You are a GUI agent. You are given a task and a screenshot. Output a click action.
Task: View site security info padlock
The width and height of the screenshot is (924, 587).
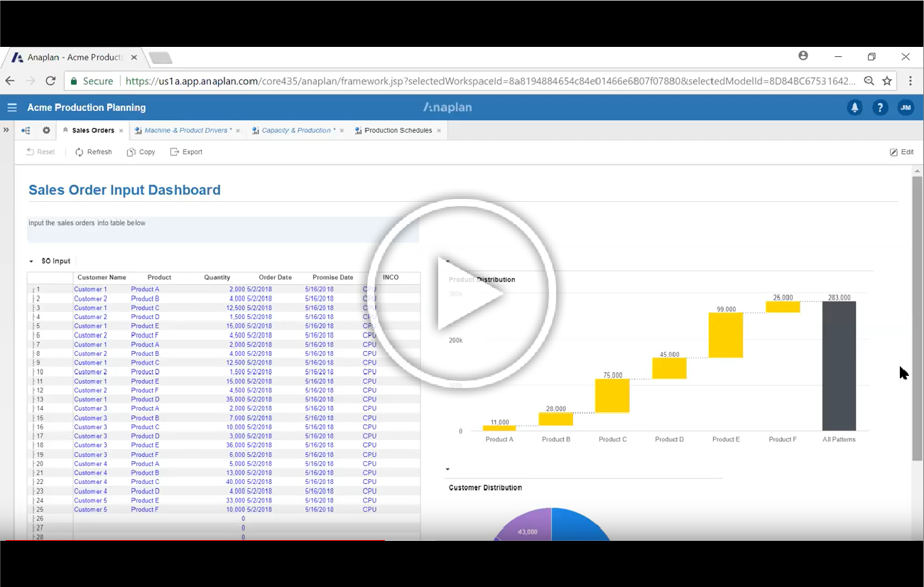(72, 81)
